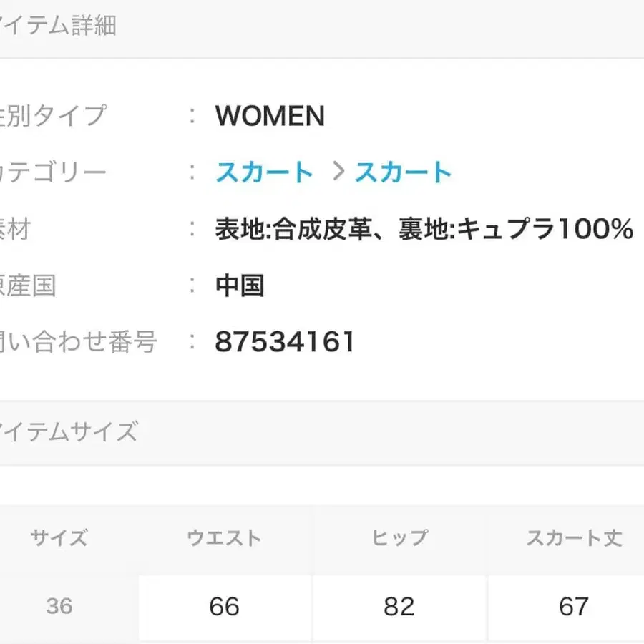Viewport: 644px width, 644px height.
Task: Select size 36 in the size table
Action: [59, 607]
